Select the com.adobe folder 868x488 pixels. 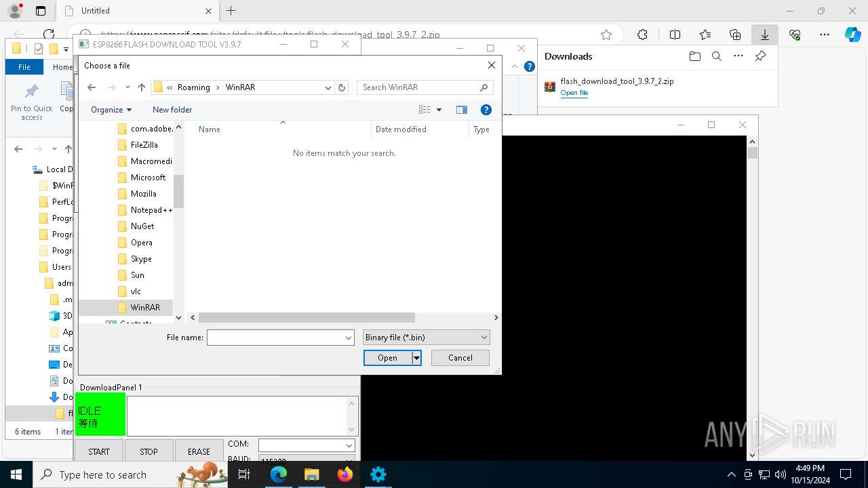point(144,129)
